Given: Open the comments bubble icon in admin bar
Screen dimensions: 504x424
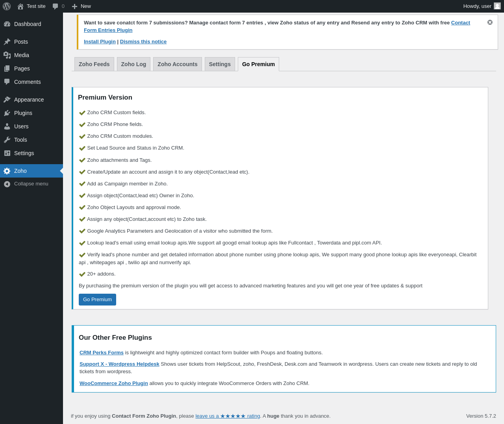Looking at the screenshot, I should (x=56, y=6).
